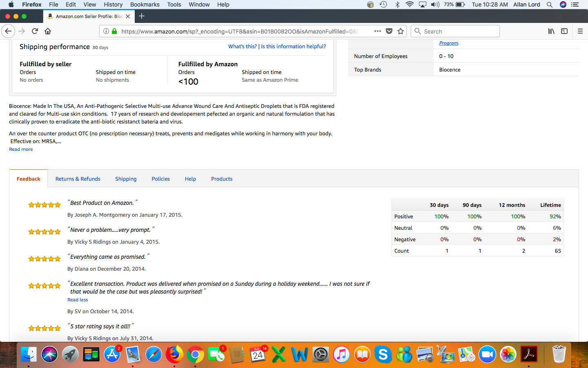Image resolution: width=588 pixels, height=368 pixels.
Task: Focus the Firefox Search field
Action: click(455, 31)
